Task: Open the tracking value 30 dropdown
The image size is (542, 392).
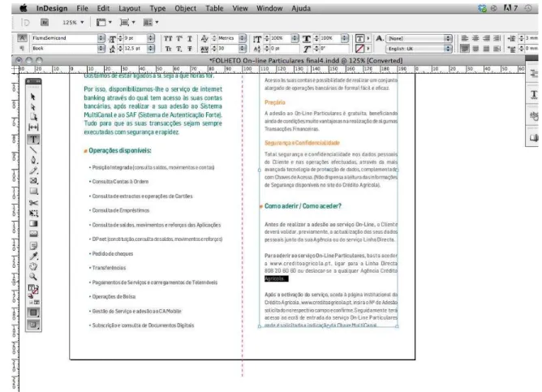Action: [243, 49]
